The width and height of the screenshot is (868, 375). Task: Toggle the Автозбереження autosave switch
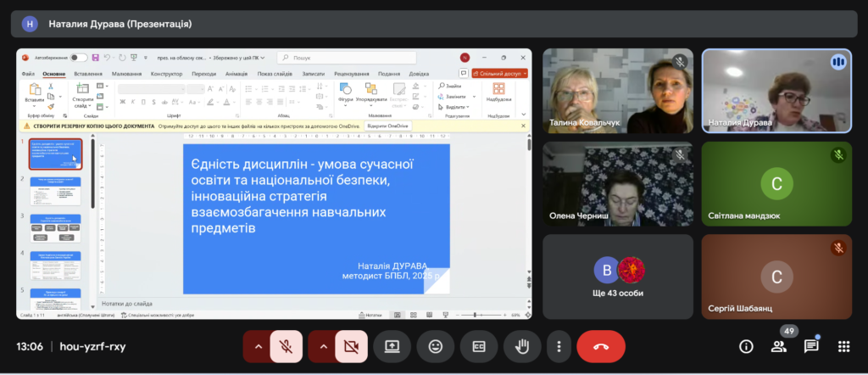(79, 58)
